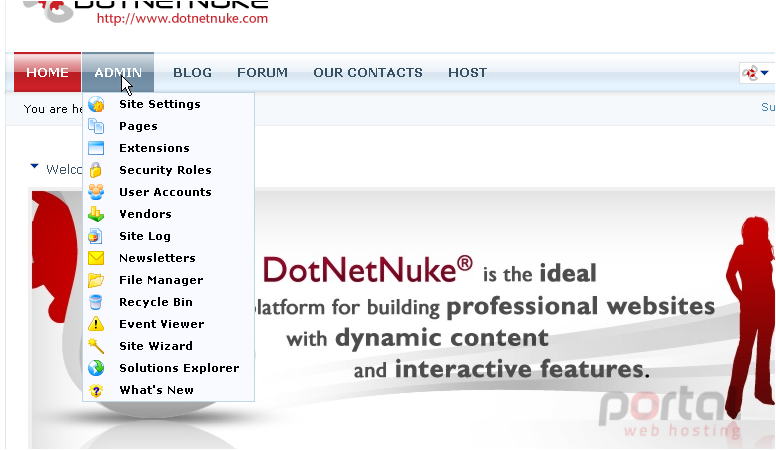Open the HOST navigation tab
776x450 pixels.
(x=468, y=73)
